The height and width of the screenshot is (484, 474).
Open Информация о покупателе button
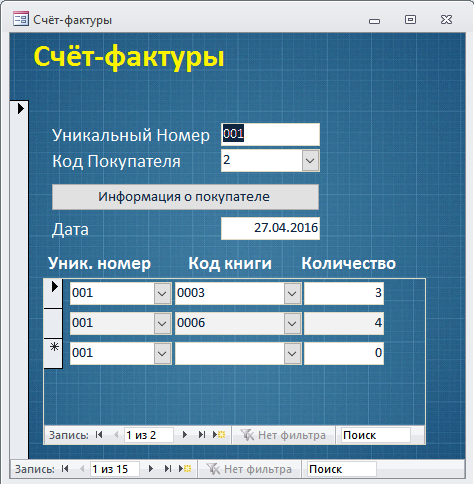point(185,197)
